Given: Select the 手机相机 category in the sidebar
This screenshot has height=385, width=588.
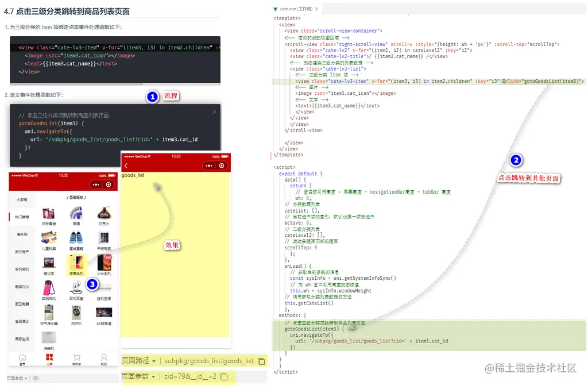Looking at the screenshot, I should [x=22, y=269].
